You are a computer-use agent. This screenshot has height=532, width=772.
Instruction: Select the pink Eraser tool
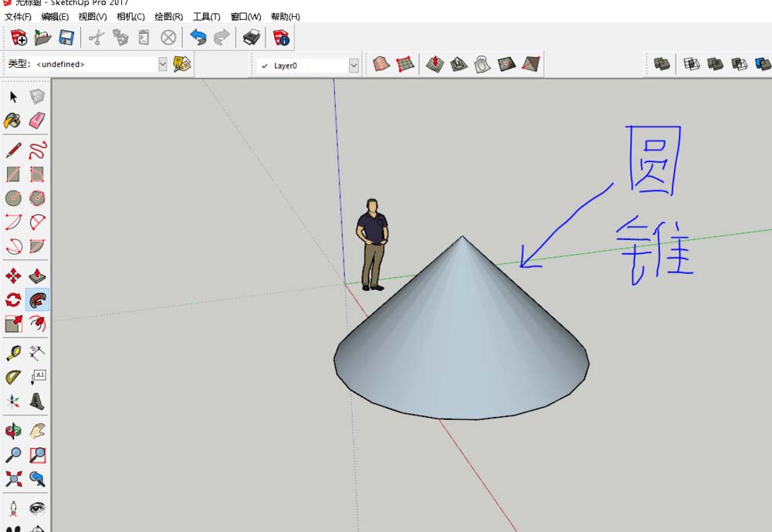[37, 120]
